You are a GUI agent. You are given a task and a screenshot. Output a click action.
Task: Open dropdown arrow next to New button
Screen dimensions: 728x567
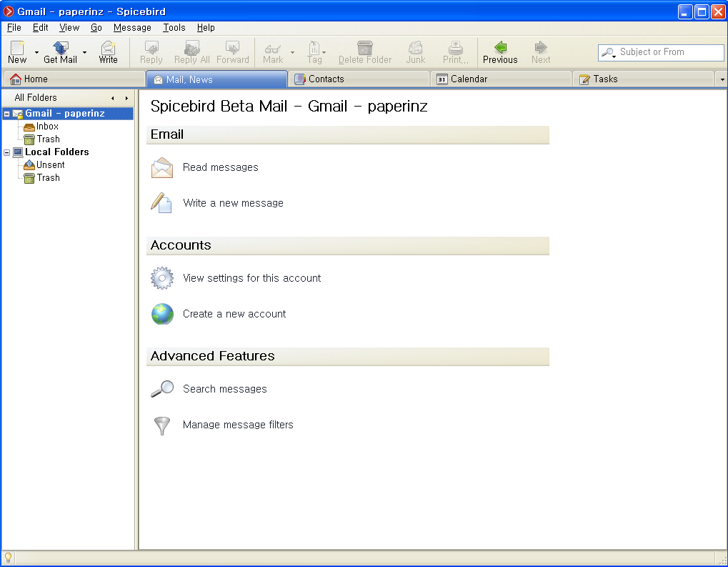tap(36, 52)
